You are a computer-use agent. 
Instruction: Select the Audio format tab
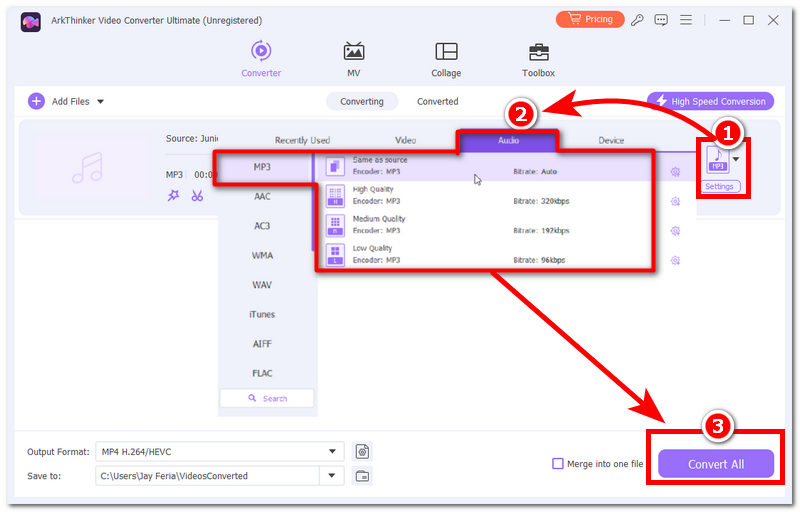(508, 140)
